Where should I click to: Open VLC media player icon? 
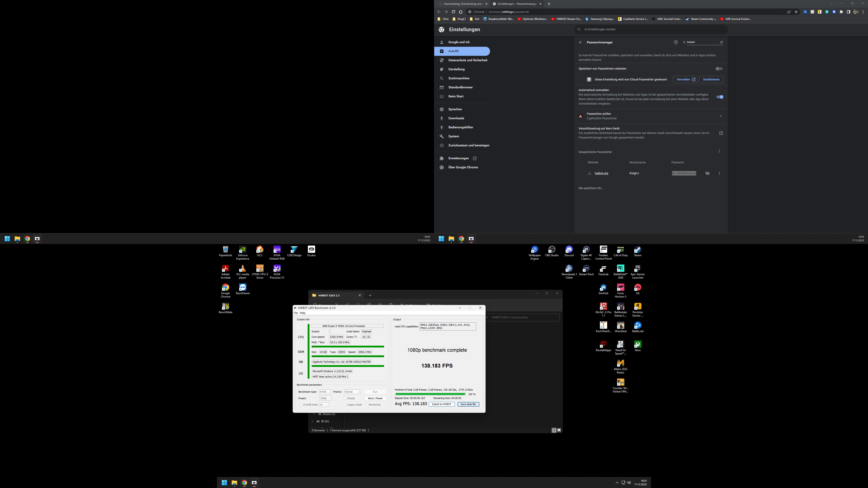coord(243,271)
